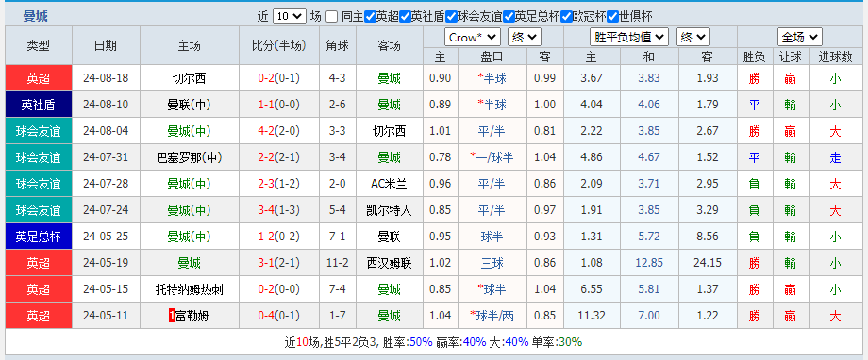This screenshot has width=868, height=360.
Task: Click the 角球 column header
Action: (x=338, y=46)
